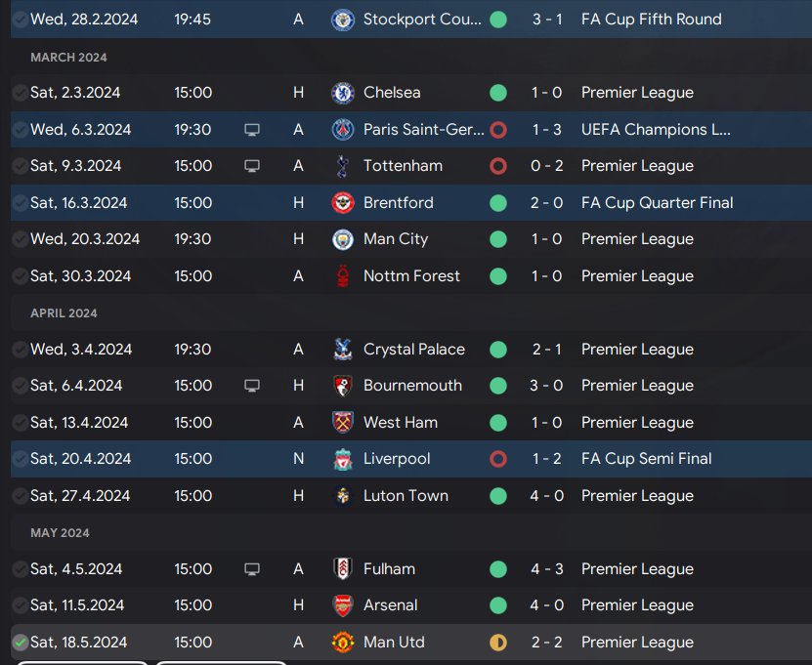Toggle the green check on 18.5.2024 fixture

(x=20, y=643)
